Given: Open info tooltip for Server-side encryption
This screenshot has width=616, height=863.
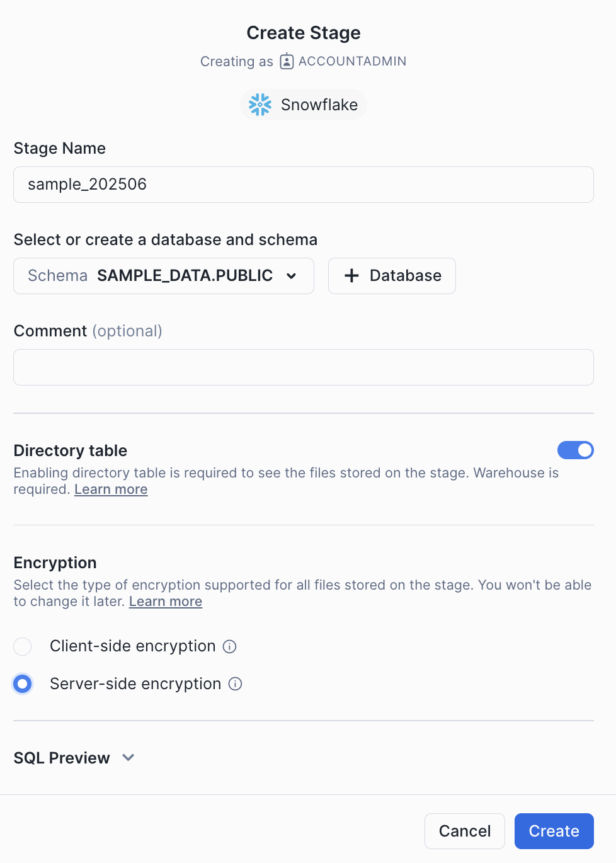Looking at the screenshot, I should point(235,684).
